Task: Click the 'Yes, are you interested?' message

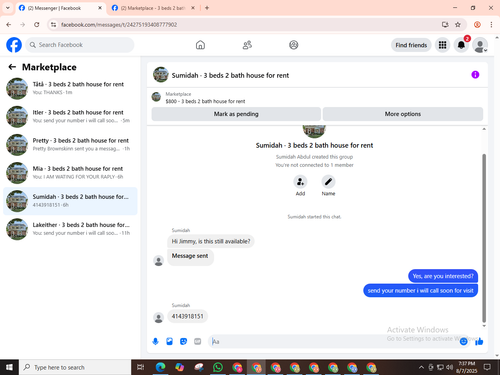Action: coord(443,276)
